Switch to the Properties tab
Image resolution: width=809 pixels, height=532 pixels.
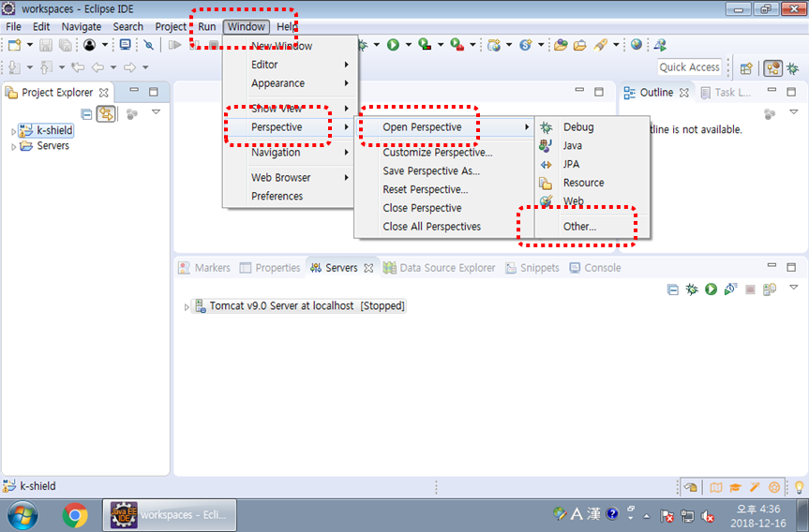(270, 268)
